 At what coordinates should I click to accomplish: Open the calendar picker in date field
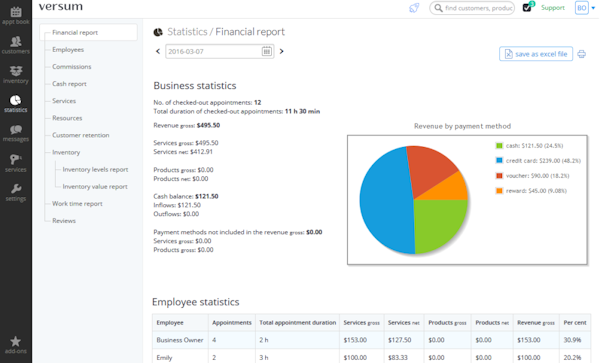(267, 51)
